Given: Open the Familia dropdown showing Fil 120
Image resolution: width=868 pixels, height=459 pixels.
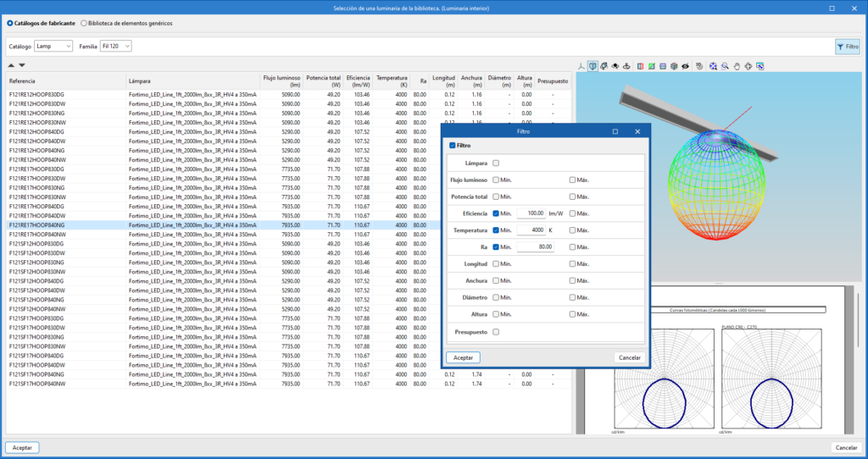Looking at the screenshot, I should [116, 46].
